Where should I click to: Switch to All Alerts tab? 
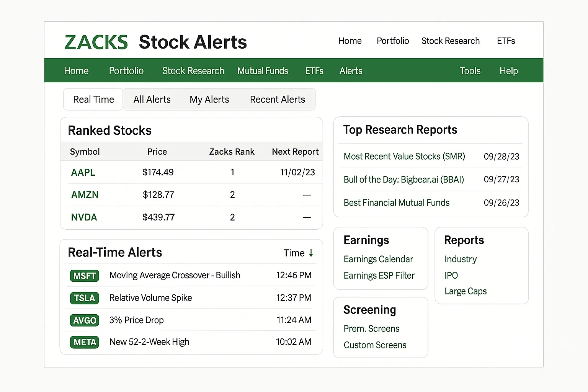pos(152,100)
